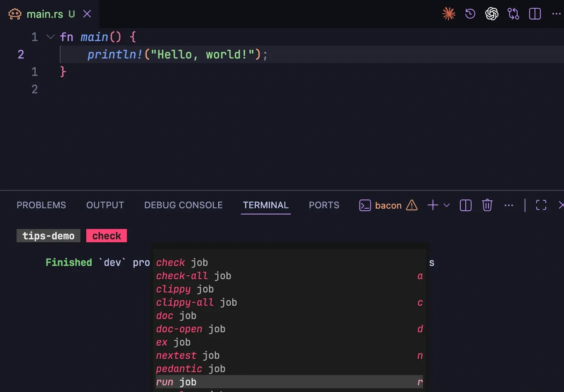The height and width of the screenshot is (392, 564).
Task: Create a new terminal with the plus icon
Action: pos(433,205)
